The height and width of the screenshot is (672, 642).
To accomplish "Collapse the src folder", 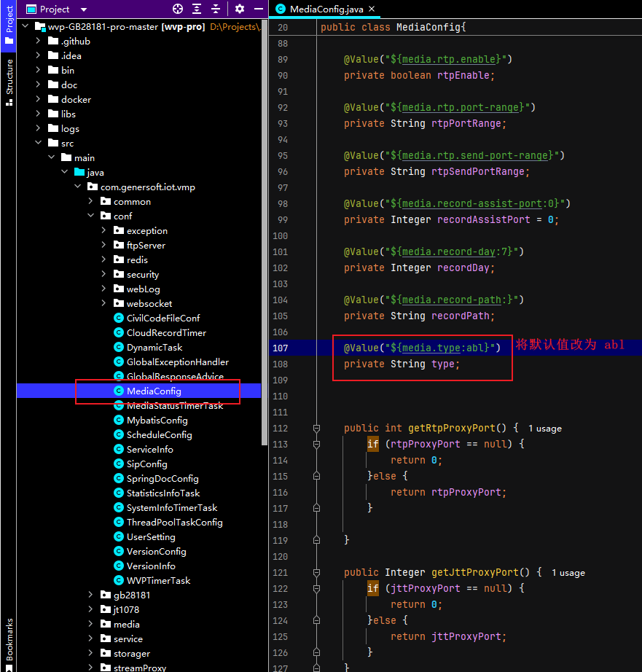I will [x=38, y=143].
